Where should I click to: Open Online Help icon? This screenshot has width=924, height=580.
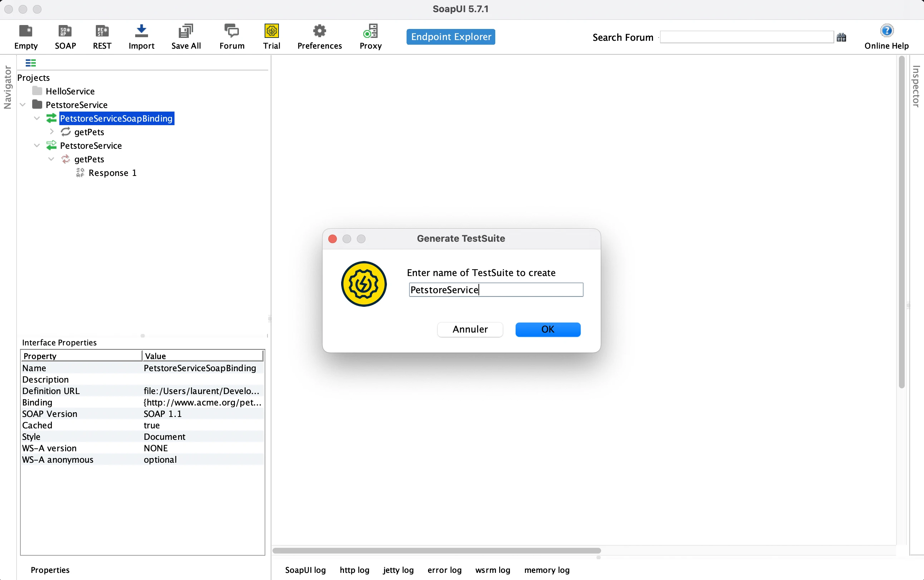[x=886, y=31]
